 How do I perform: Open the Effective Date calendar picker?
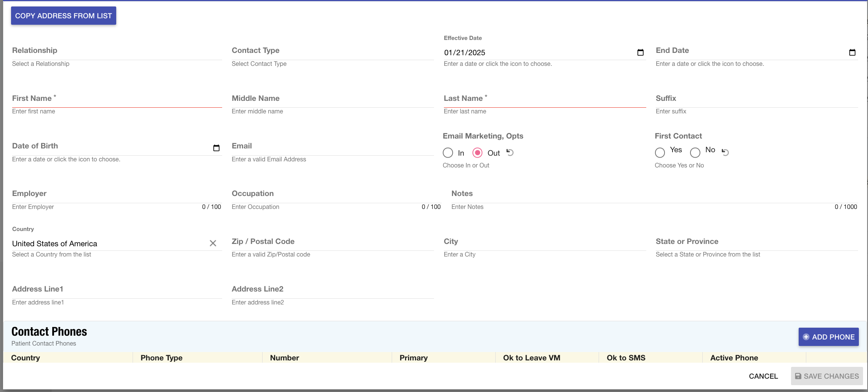640,53
